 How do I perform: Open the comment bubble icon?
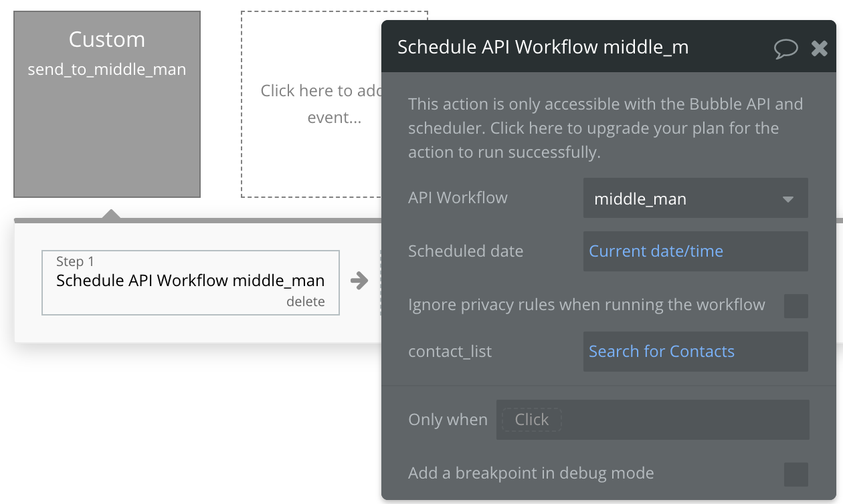coord(785,48)
